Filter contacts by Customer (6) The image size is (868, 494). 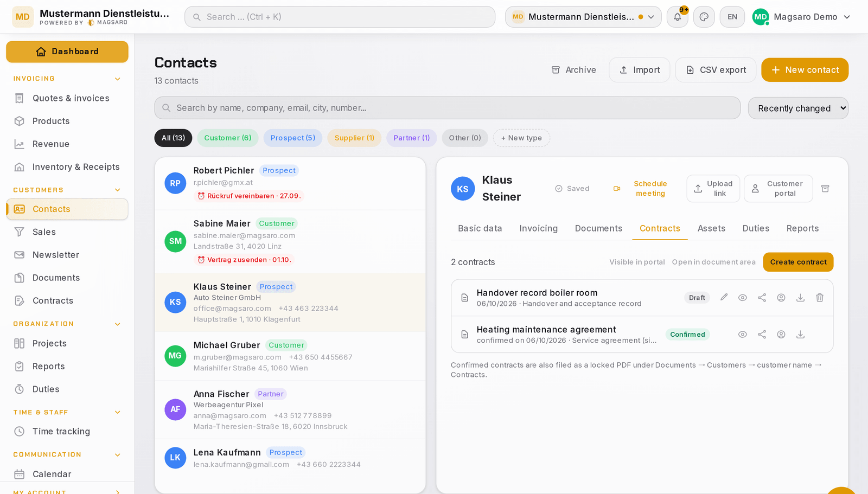[228, 138]
